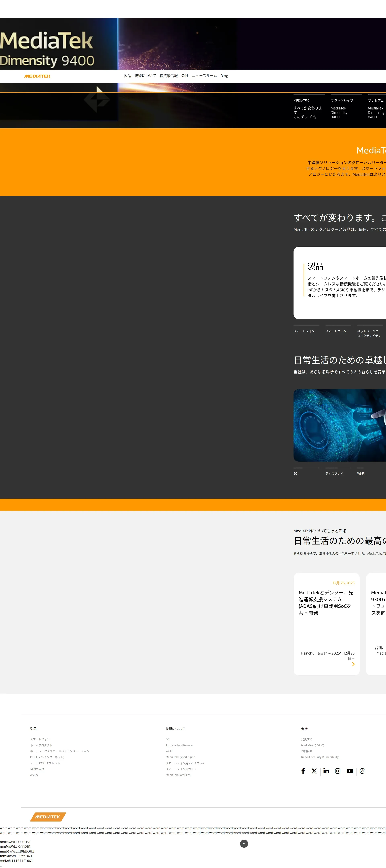This screenshot has width=386, height=868.
Task: Open the 製品 navigation menu
Action: click(127, 76)
